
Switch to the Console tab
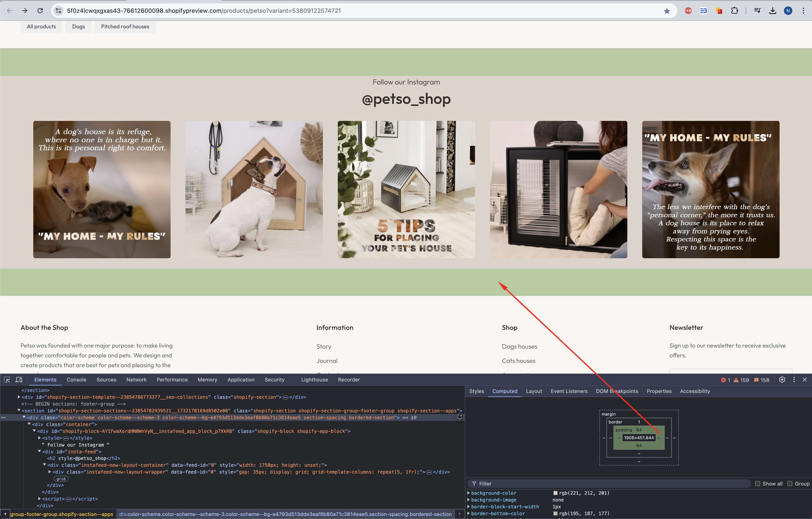[x=76, y=380]
